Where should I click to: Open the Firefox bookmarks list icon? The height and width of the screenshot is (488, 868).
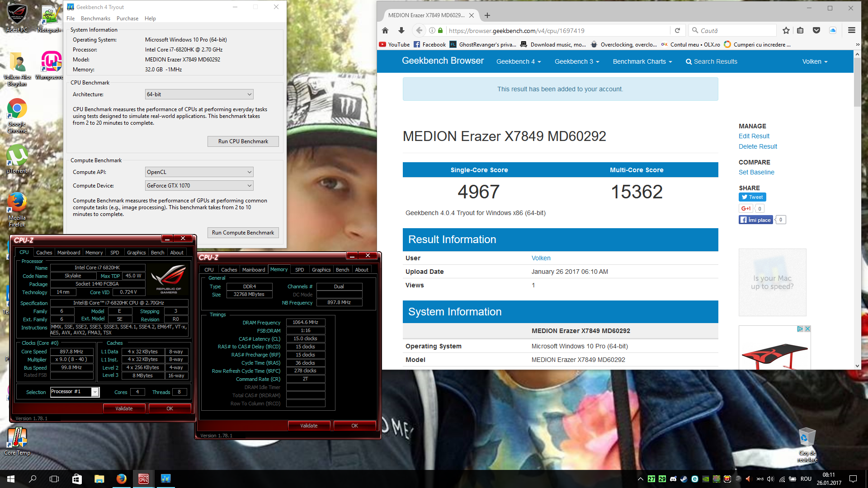point(800,31)
